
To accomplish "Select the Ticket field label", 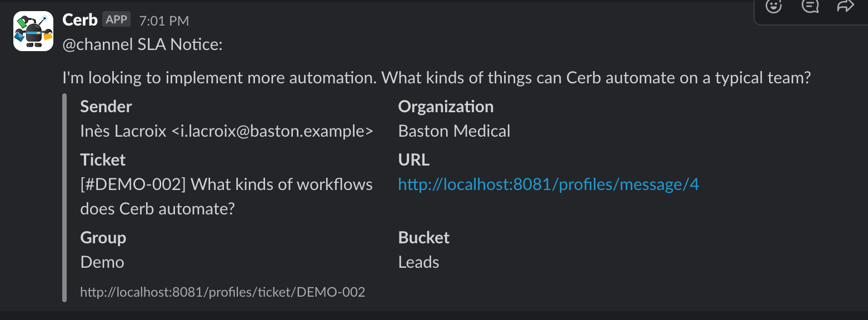I will click(103, 160).
